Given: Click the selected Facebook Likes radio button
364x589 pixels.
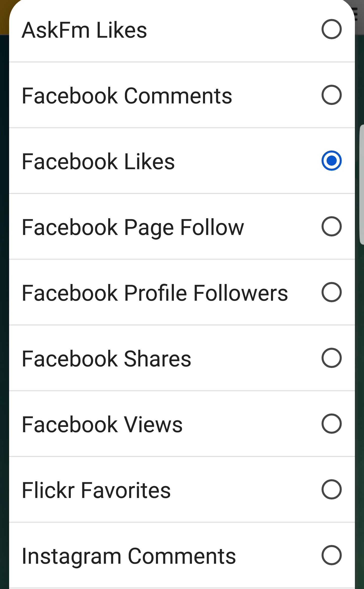Looking at the screenshot, I should pos(331,161).
